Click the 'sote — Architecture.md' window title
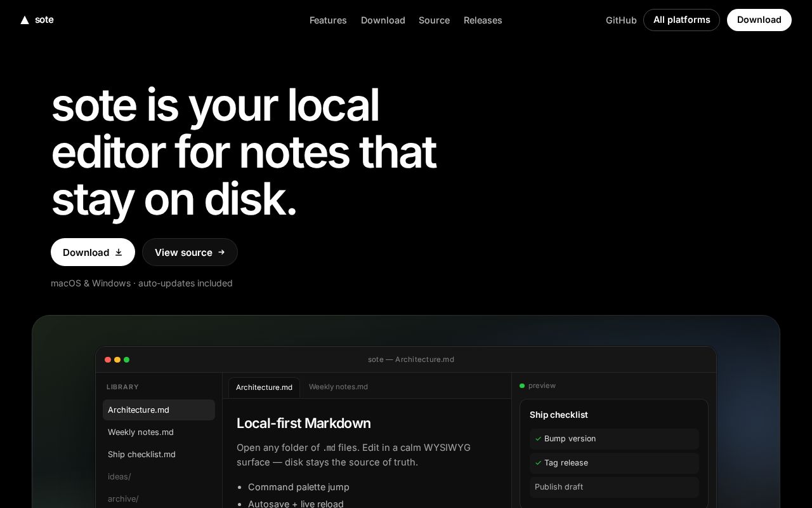The width and height of the screenshot is (812, 508). coord(411,359)
